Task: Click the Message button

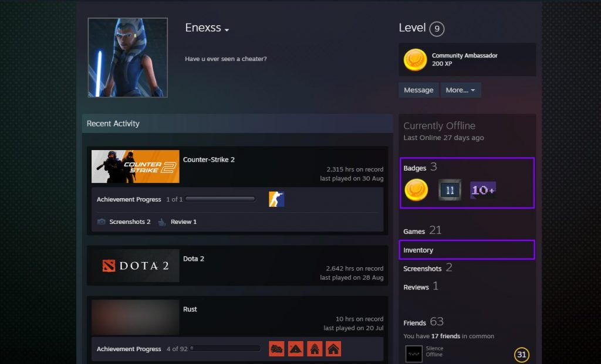Action: point(418,90)
